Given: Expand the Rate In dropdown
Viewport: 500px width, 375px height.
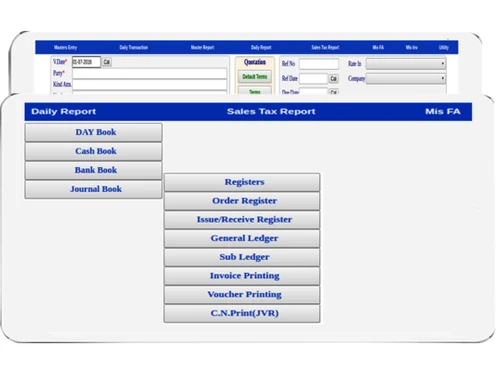Looking at the screenshot, I should (x=406, y=64).
